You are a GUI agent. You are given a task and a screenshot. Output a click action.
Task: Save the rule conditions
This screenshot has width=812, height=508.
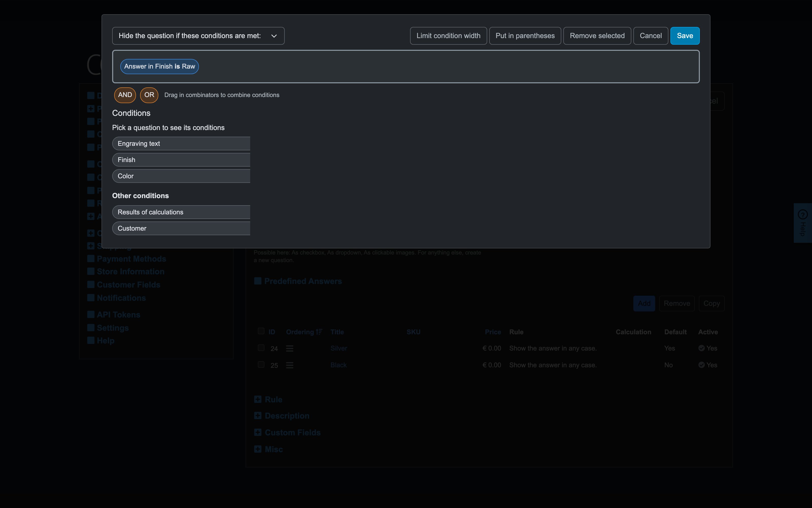tap(685, 36)
